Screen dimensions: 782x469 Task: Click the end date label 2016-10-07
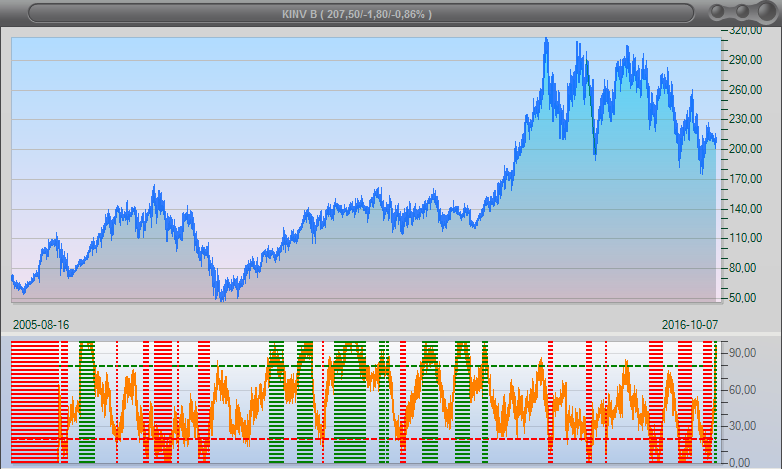tap(690, 325)
